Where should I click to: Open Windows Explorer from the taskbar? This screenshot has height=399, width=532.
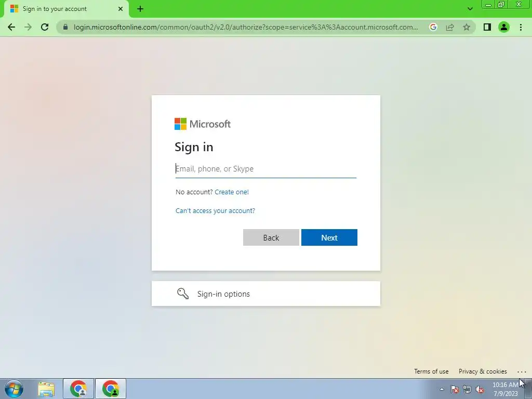tap(46, 389)
